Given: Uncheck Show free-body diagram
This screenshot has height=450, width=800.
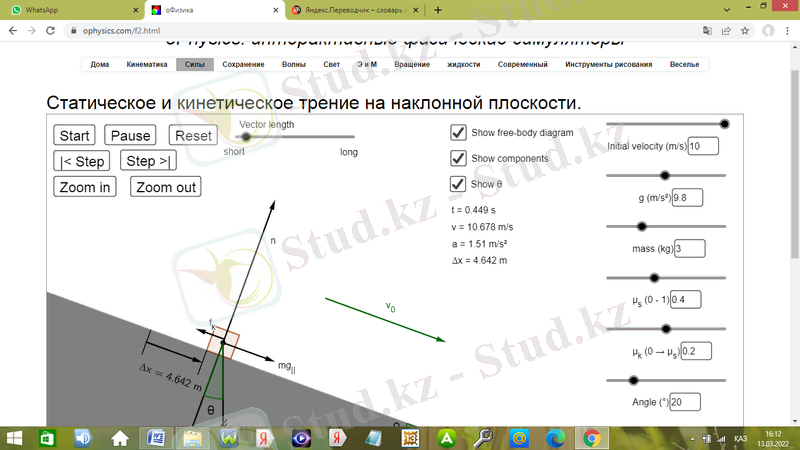Looking at the screenshot, I should [458, 132].
